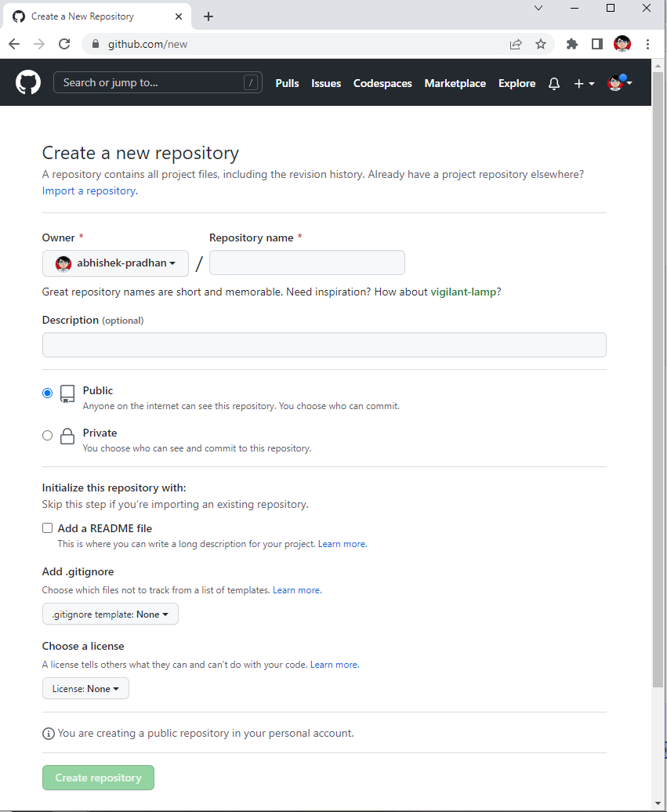This screenshot has width=667, height=812.
Task: Click the GitHub Octocat logo
Action: [27, 82]
